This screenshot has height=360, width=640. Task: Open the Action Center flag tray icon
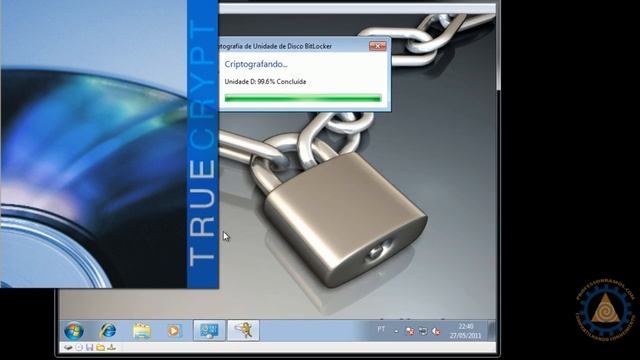tap(410, 331)
